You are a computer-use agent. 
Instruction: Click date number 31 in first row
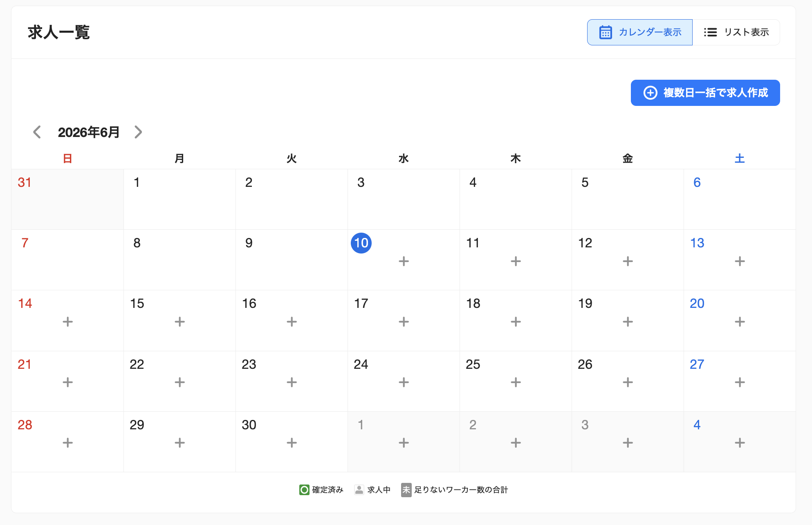click(x=25, y=182)
